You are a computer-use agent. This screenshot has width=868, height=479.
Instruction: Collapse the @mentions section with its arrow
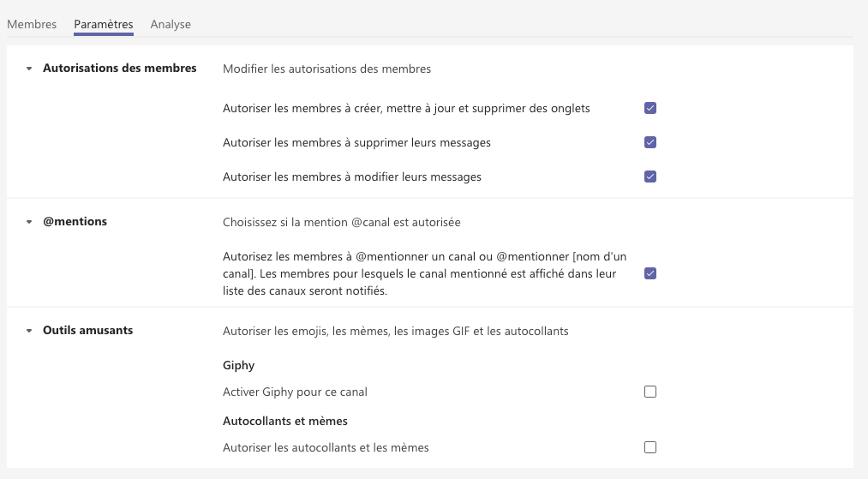[29, 222]
